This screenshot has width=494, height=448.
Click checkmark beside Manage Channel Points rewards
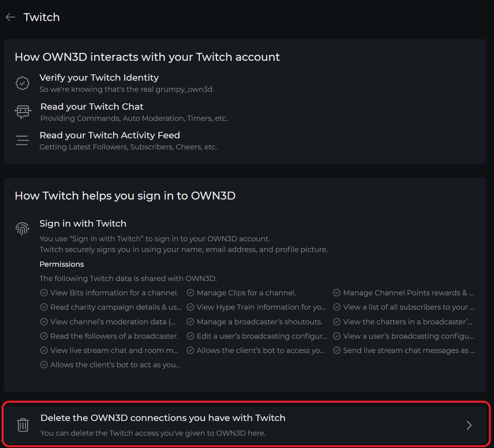tap(337, 293)
